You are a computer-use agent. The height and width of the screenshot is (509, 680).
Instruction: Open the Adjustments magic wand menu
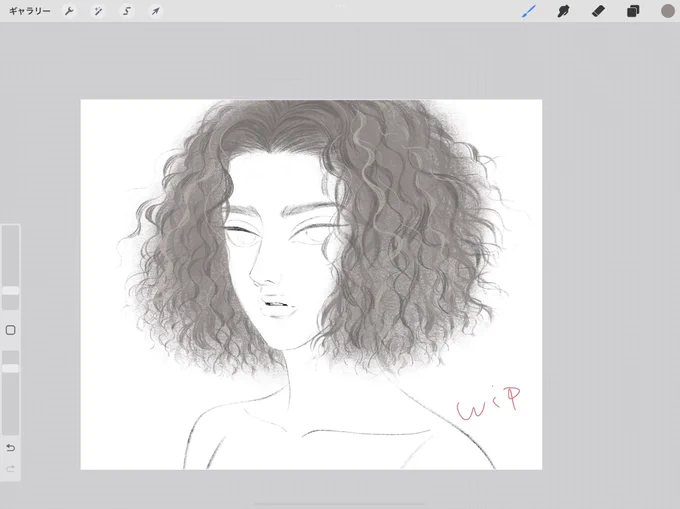click(98, 11)
